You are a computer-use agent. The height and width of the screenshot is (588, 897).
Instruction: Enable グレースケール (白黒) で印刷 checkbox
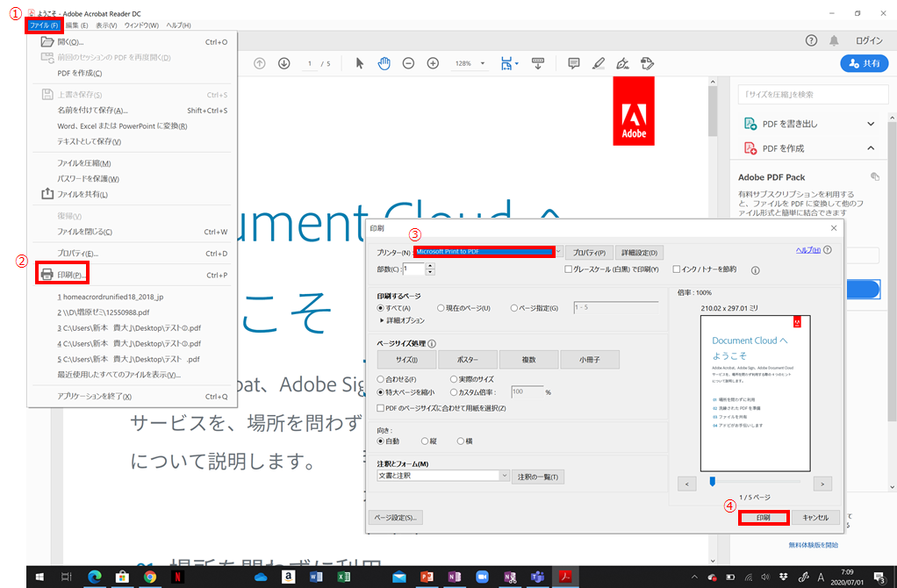568,269
